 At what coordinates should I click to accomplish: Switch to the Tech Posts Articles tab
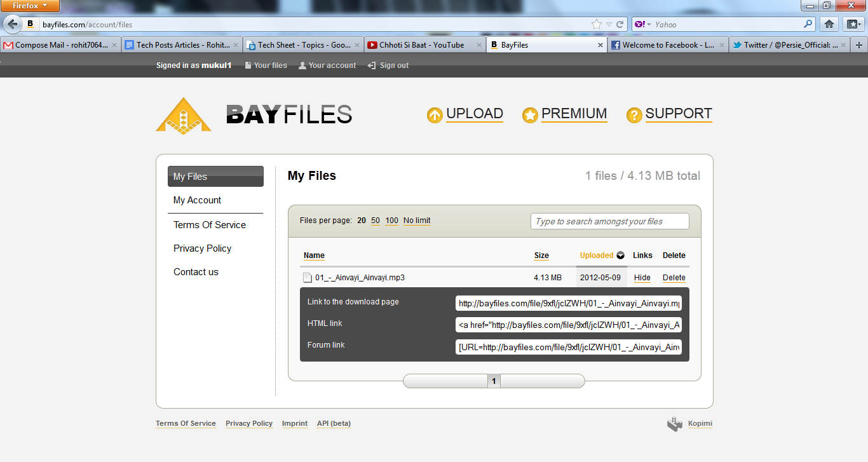tap(182, 45)
